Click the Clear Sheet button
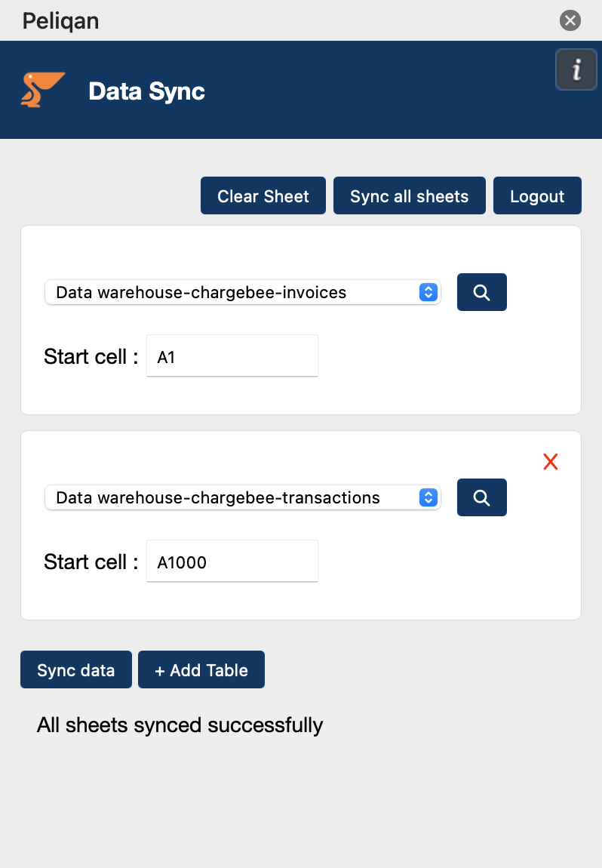Screen dimensions: 602x868 (263, 196)
